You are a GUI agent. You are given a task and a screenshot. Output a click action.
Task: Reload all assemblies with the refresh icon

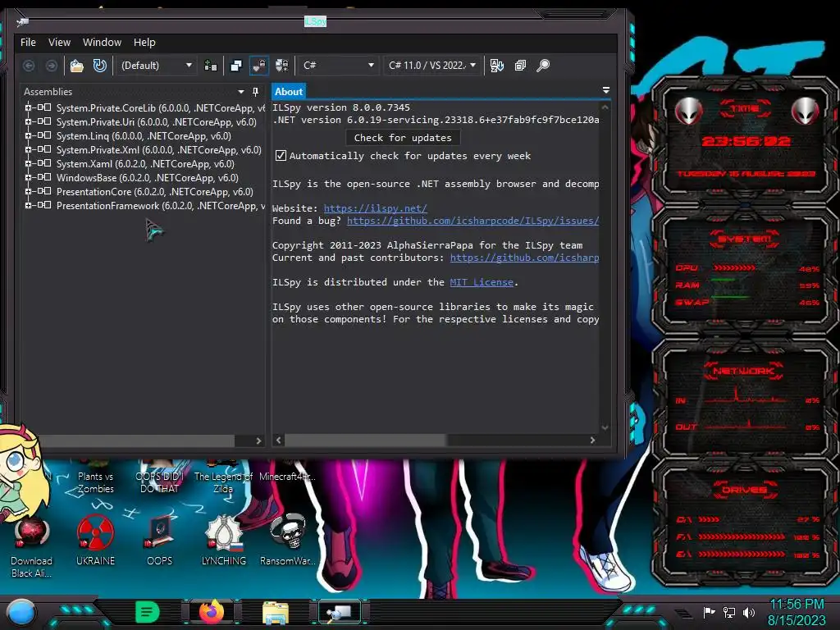99,66
